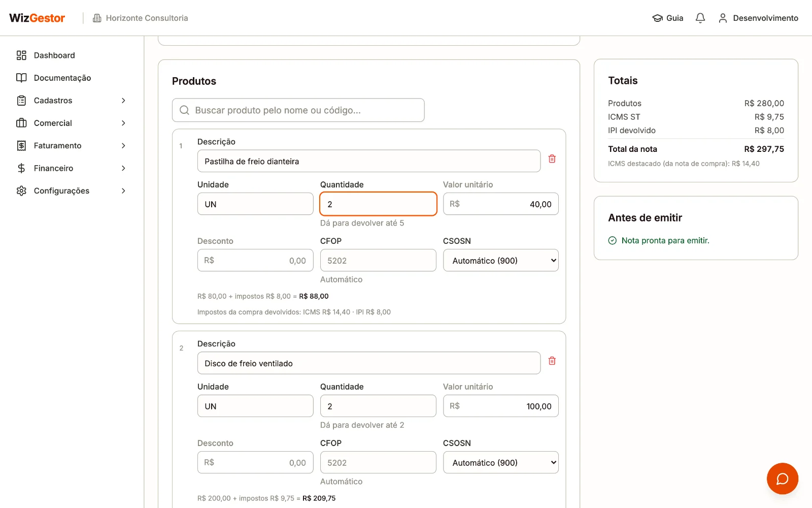Delete Pastilha de freio dianteira item

click(x=552, y=159)
